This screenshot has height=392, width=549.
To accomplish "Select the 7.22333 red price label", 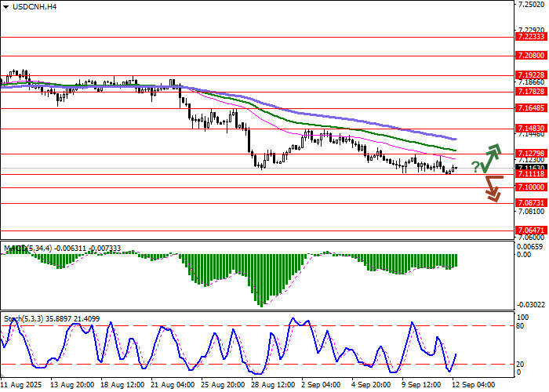I will coord(531,37).
